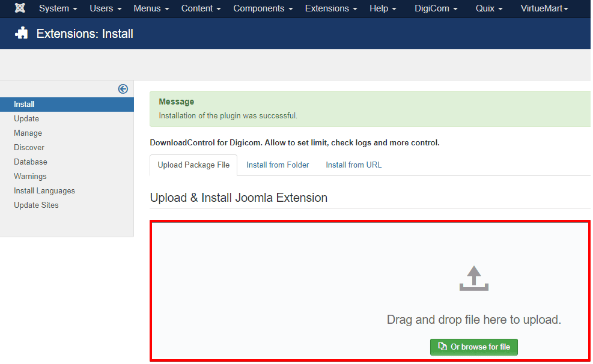Click the upload arrow icon

tap(473, 279)
